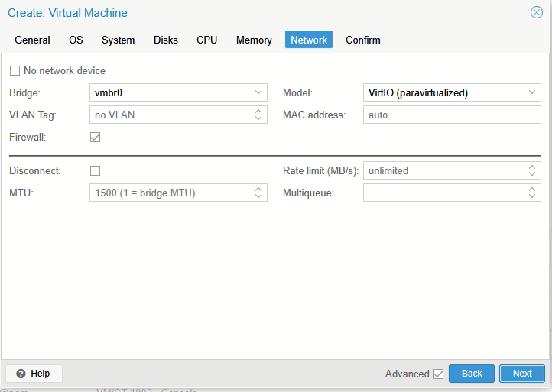Click the MAC address input field
Viewport: 552px width, 392px height.
[451, 115]
